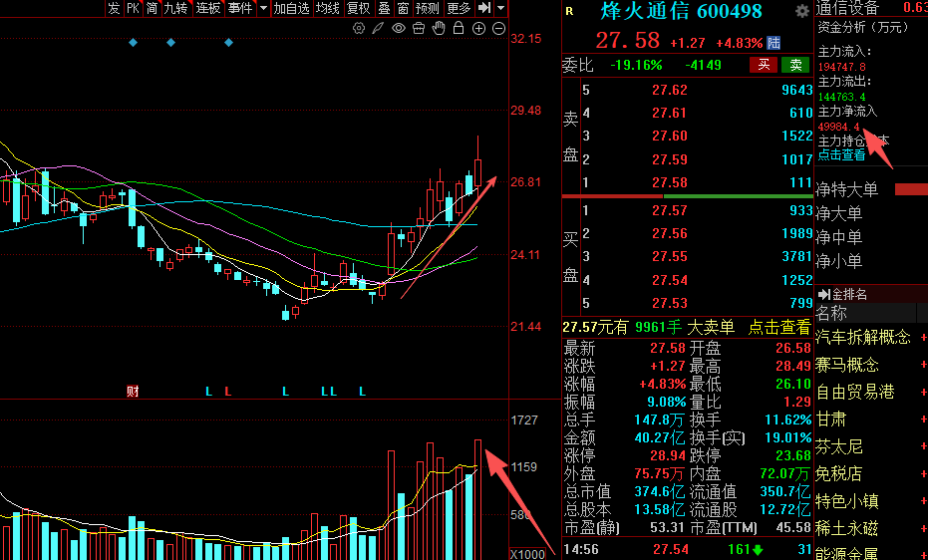Viewport: 928px width, 560px height.
Task: Toggle the 均线 moving averages
Action: point(327,8)
